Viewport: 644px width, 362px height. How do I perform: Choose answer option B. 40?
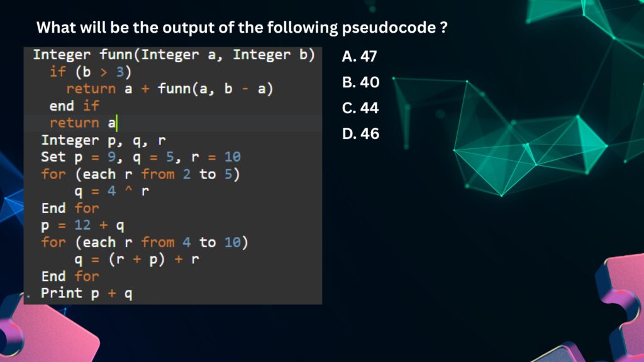360,82
